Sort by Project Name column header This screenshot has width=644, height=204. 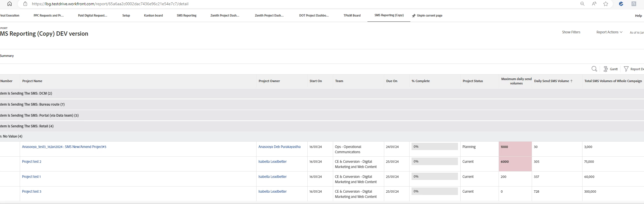click(32, 81)
